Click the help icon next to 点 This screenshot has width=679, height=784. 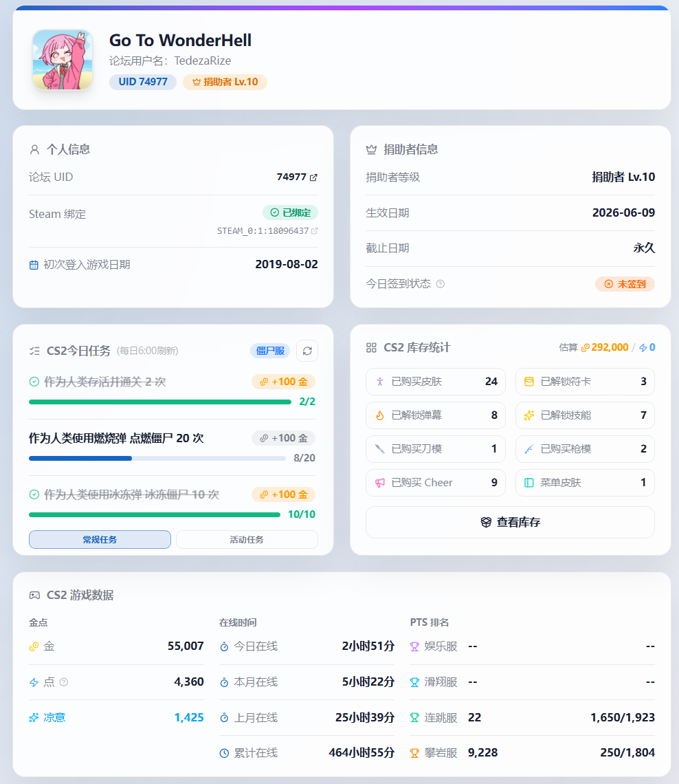pyautogui.click(x=64, y=682)
